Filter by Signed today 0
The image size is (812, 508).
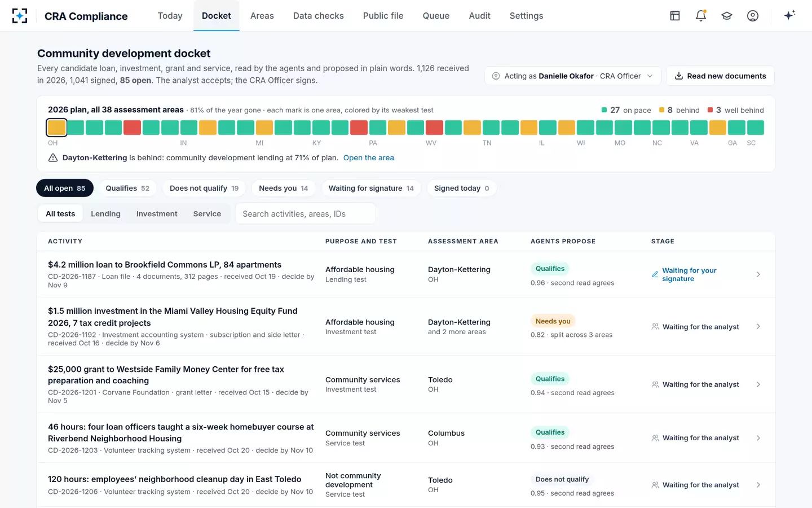[x=462, y=188]
